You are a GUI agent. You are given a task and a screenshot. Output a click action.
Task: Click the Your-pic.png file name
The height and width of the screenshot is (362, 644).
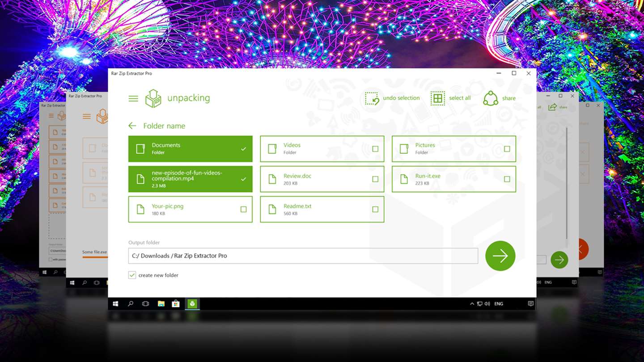[x=168, y=206]
